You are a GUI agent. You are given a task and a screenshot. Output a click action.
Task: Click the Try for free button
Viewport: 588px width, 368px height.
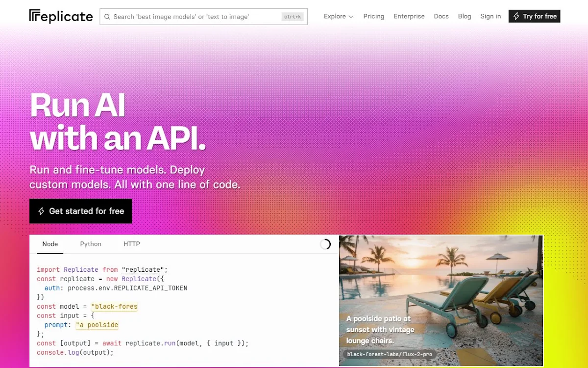[x=534, y=16]
